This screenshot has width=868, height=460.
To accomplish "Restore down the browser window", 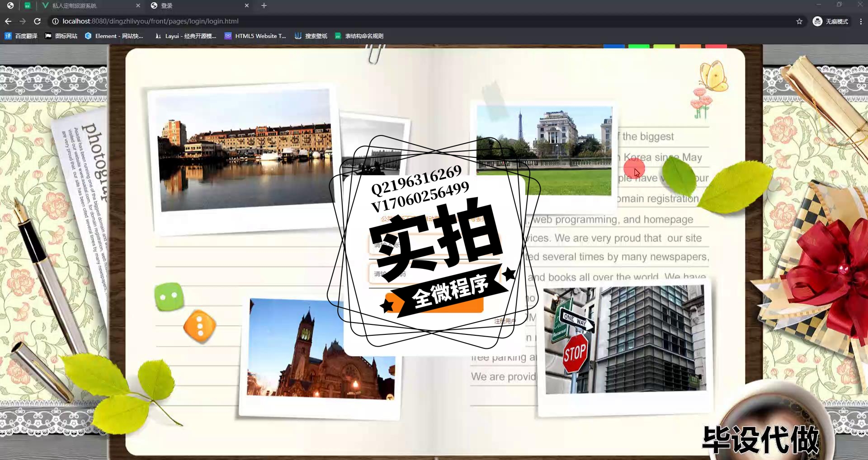I will (839, 5).
